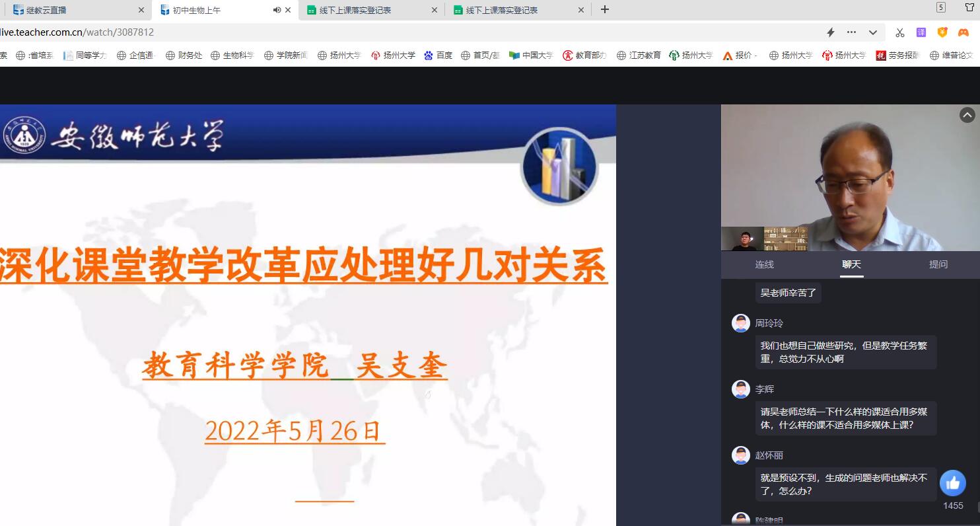Select the 聊天 chat tab
This screenshot has height=526, width=980.
(x=851, y=264)
